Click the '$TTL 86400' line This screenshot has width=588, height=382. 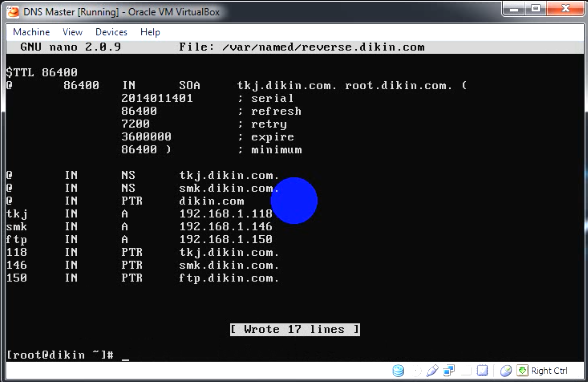tap(42, 72)
